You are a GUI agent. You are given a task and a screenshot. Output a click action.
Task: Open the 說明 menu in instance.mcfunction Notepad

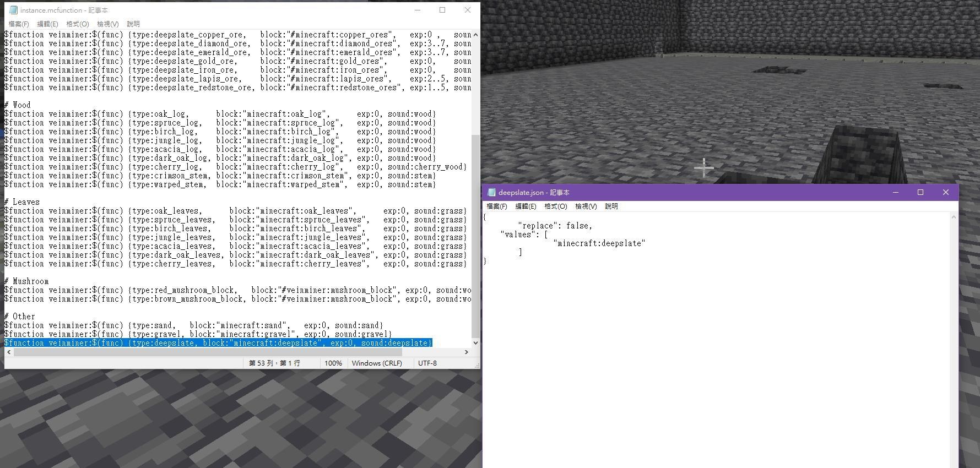(133, 24)
